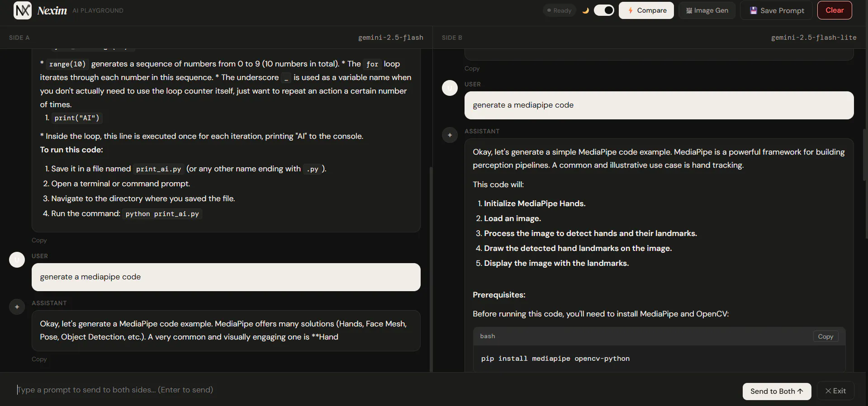Toggle the dark mode switch
Image resolution: width=868 pixels, height=406 pixels.
point(604,10)
